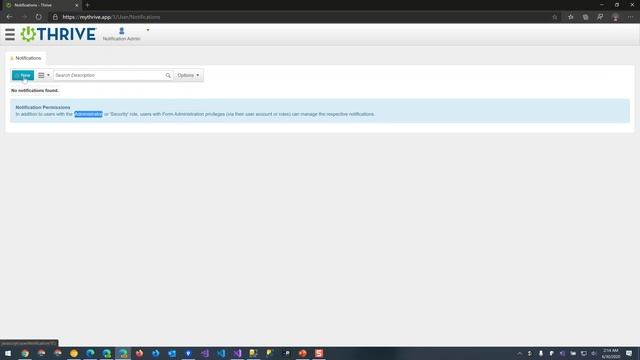Image resolution: width=640 pixels, height=360 pixels.
Task: Expand the user account dropdown arrow
Action: click(x=148, y=30)
